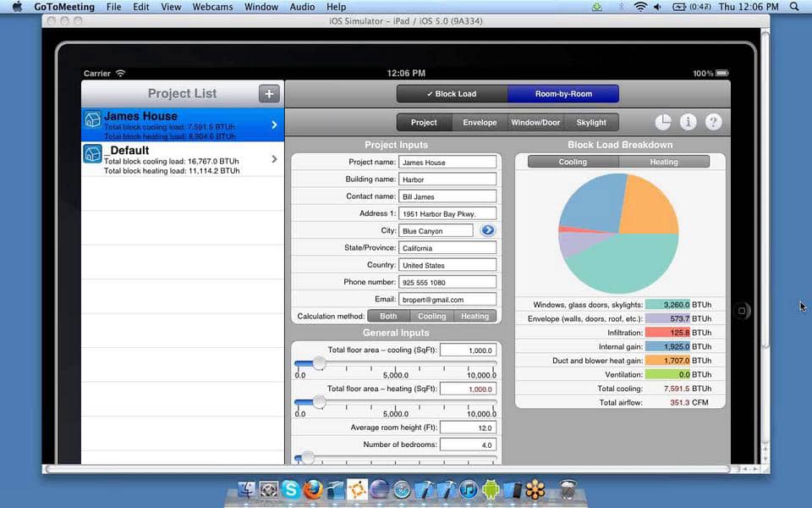Click the 3,260.0 windows load value
Image resolution: width=812 pixels, height=508 pixels.
667,305
